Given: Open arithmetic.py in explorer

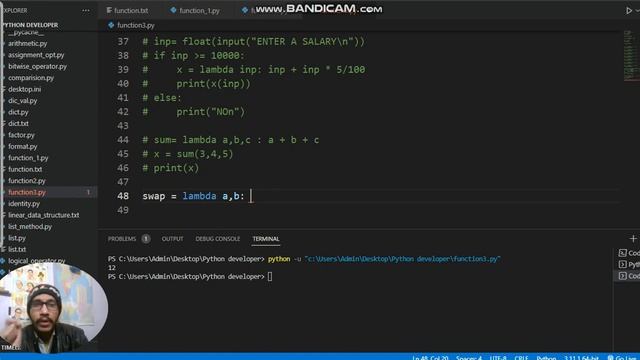Looking at the screenshot, I should (x=27, y=43).
